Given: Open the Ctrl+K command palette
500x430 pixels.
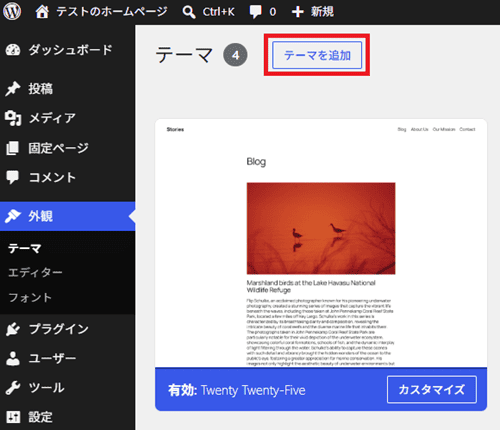Looking at the screenshot, I should (218, 12).
